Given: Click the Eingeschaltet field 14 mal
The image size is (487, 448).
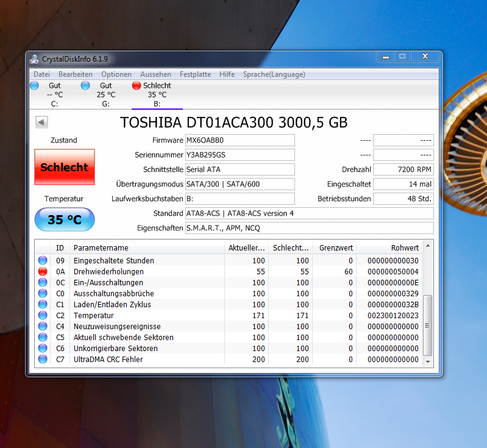Looking at the screenshot, I should 403,184.
